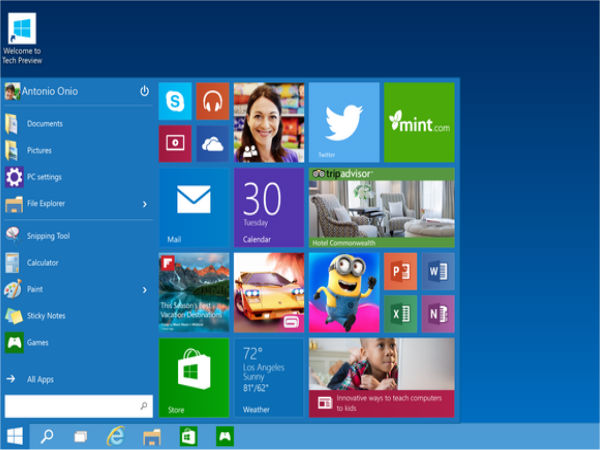Screen dimensions: 600x450
Task: Open the Twitter tile
Action: 343,122
